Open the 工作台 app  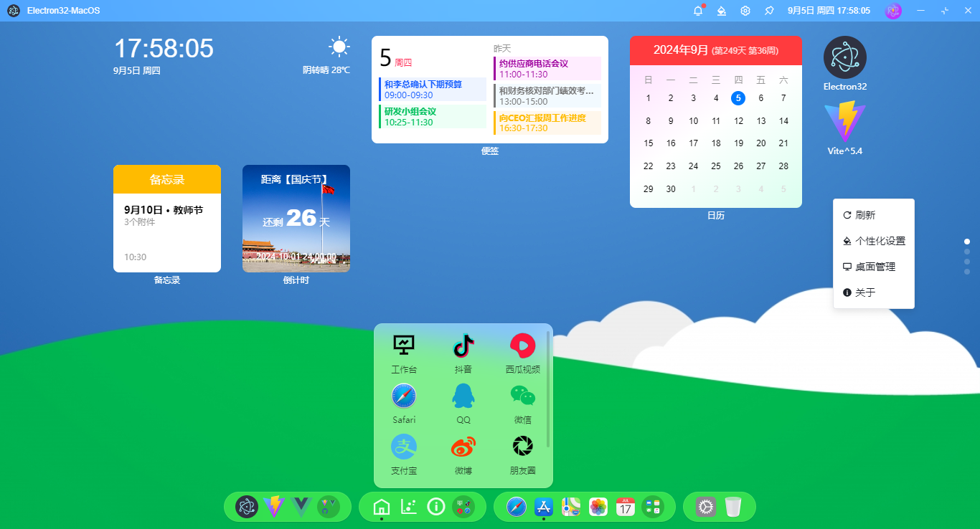pyautogui.click(x=404, y=346)
